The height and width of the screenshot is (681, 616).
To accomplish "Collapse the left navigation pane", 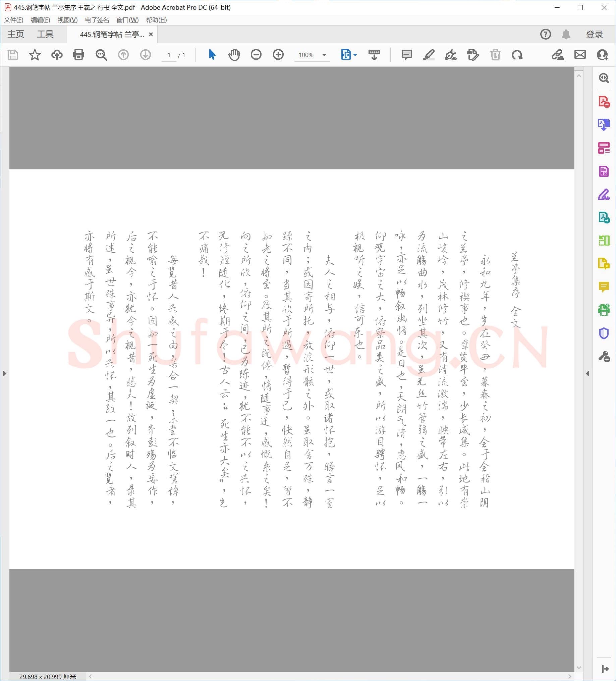I will pos(5,373).
